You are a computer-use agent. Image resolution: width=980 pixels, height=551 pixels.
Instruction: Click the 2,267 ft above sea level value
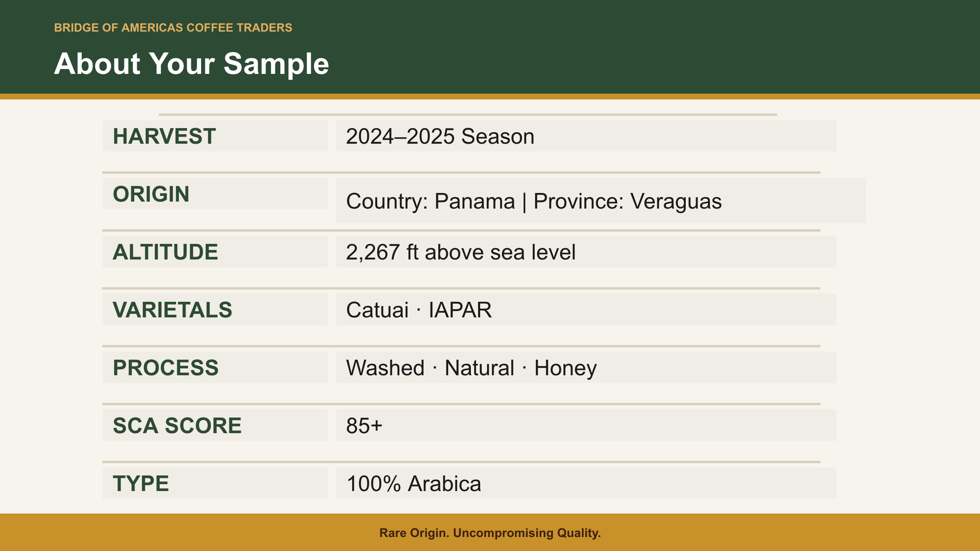coord(460,252)
